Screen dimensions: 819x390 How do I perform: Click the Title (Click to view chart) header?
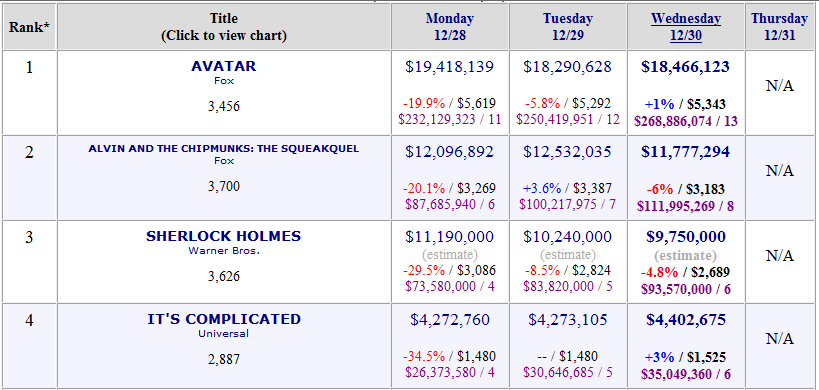[224, 27]
